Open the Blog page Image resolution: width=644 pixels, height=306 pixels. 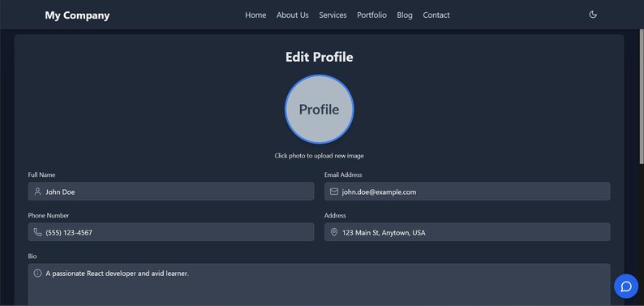(405, 15)
